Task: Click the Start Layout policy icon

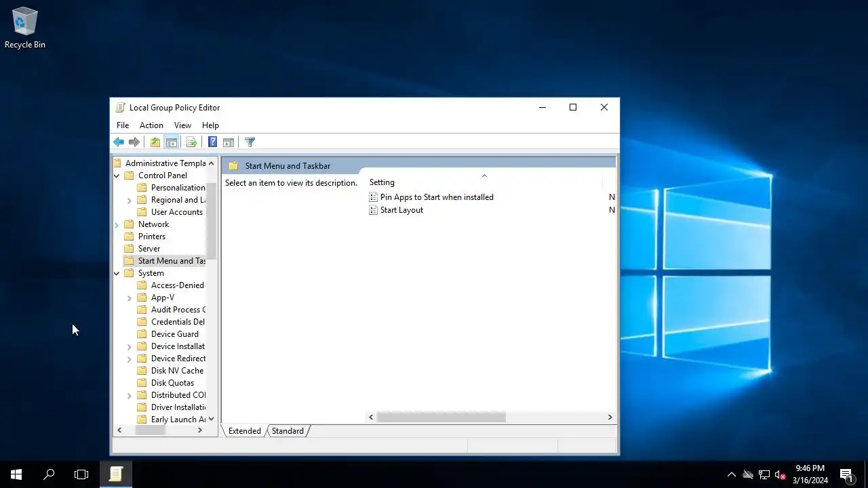Action: [373, 210]
